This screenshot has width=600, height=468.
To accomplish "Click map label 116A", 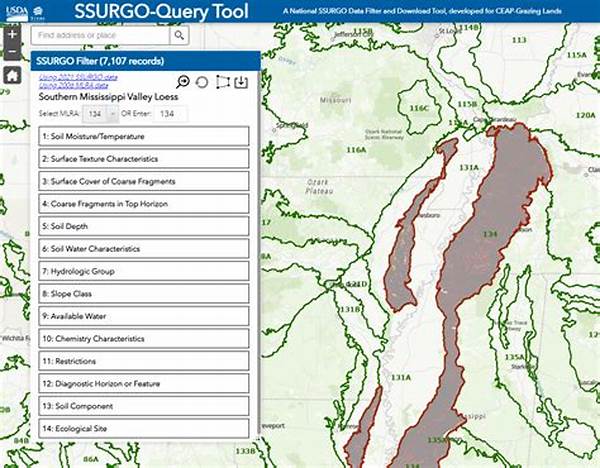I will click(x=356, y=150).
